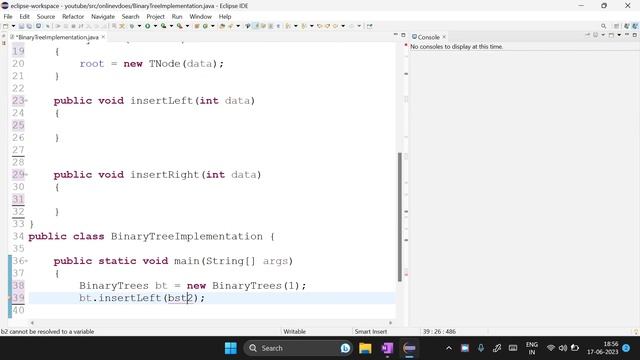
Task: Click the taskbar Search box
Action: coord(299,348)
